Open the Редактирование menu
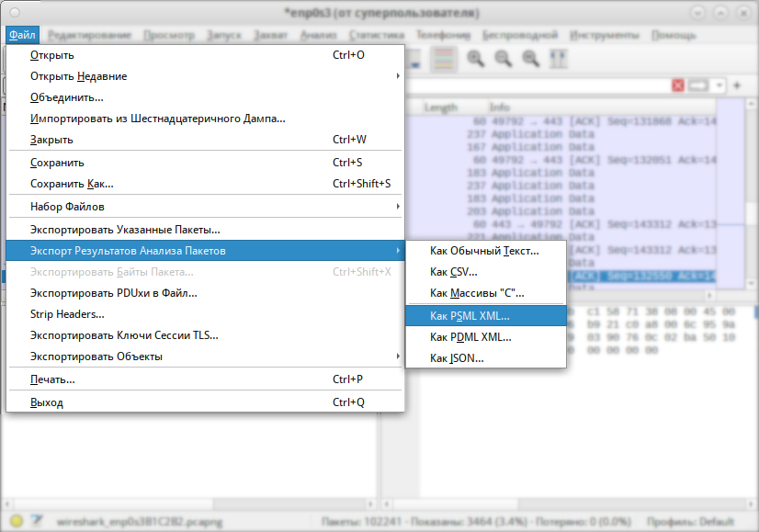 [x=89, y=35]
